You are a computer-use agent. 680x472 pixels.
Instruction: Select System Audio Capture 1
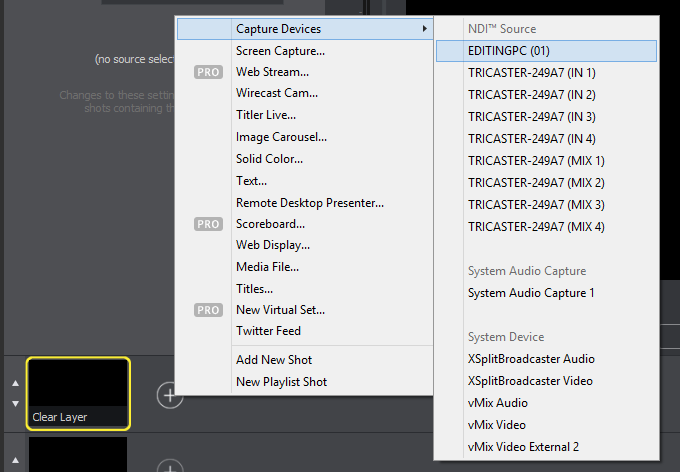(531, 293)
